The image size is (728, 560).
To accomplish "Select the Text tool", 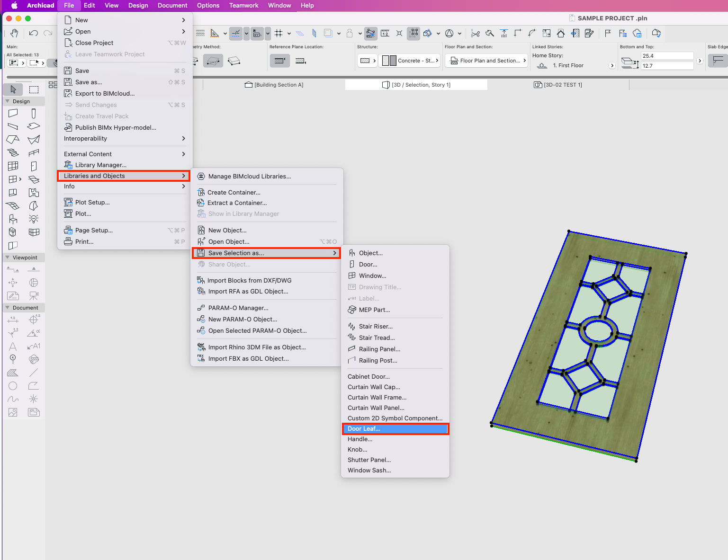I will coord(13,346).
